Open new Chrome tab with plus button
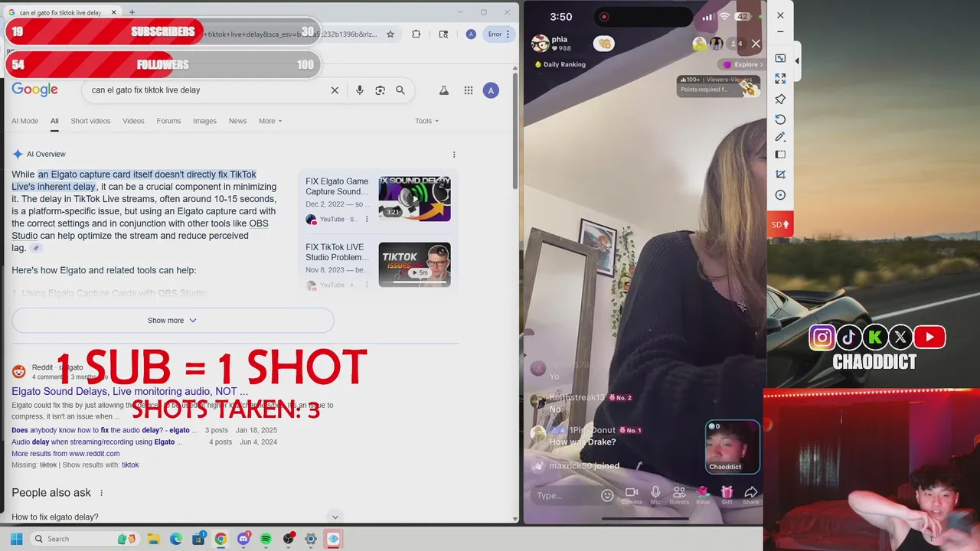Image resolution: width=980 pixels, height=551 pixels. tap(132, 12)
